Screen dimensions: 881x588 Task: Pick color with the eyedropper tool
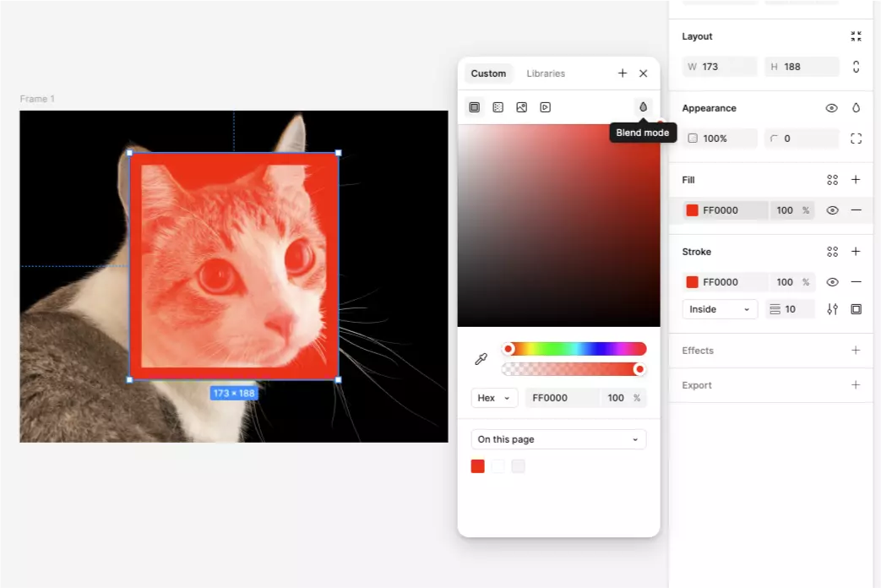[481, 359]
